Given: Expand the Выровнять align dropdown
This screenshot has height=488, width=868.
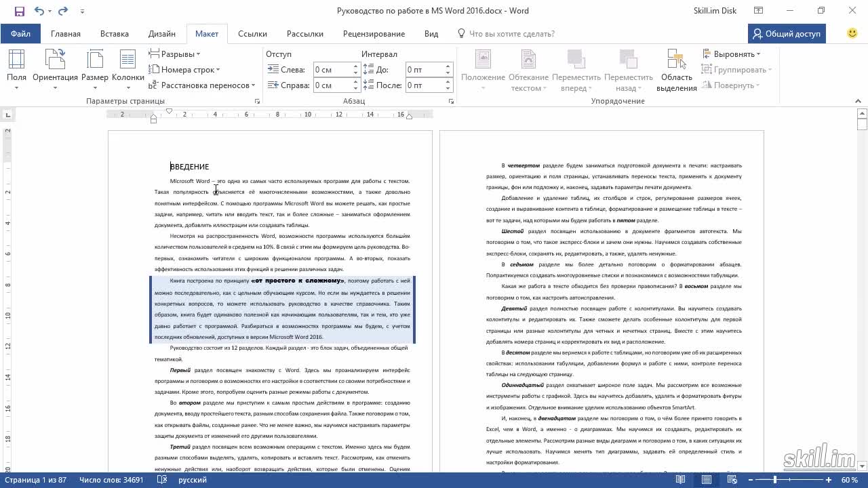Looking at the screenshot, I should (x=732, y=54).
